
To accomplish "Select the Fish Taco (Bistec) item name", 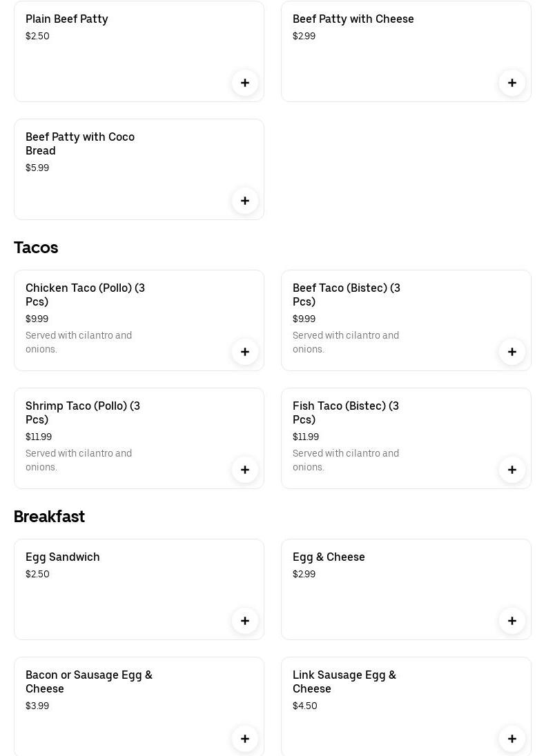I will point(346,412).
